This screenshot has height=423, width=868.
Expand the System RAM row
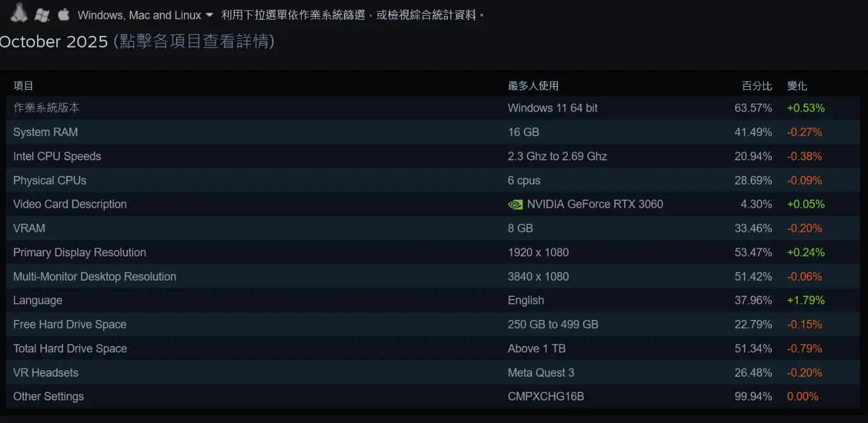pos(45,133)
